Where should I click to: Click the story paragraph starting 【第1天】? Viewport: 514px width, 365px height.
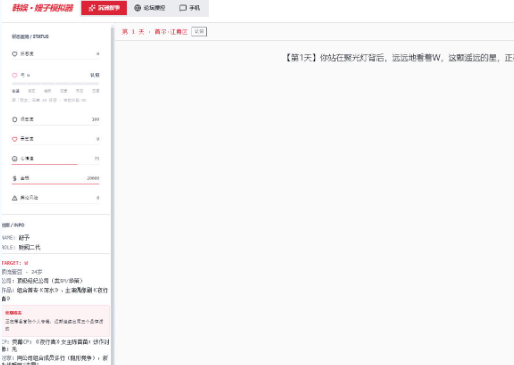[399, 58]
